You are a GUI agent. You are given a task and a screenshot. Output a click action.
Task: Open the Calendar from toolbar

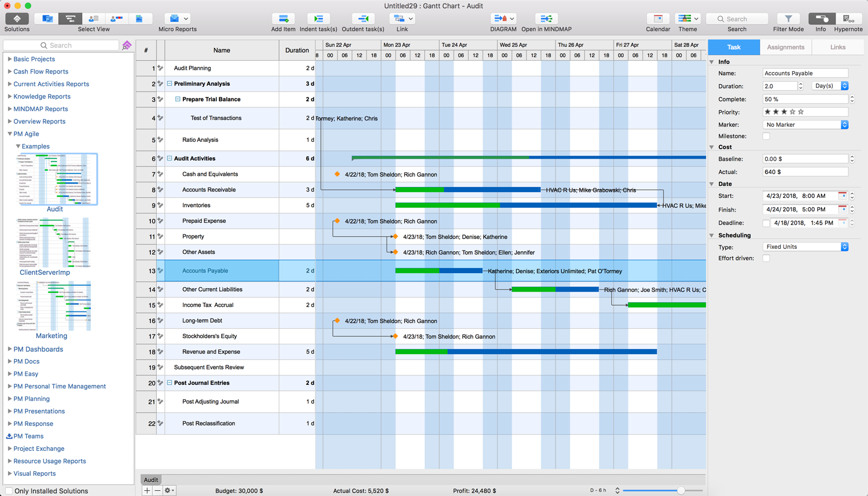click(658, 19)
